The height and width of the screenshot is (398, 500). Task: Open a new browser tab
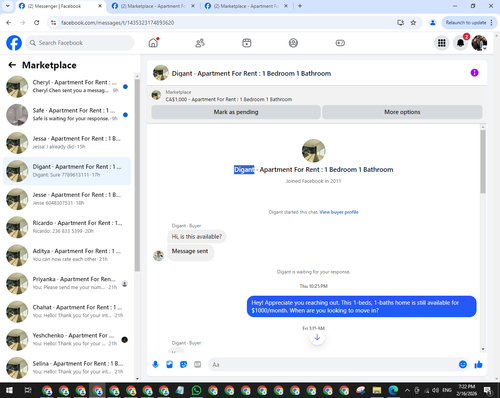coord(300,6)
